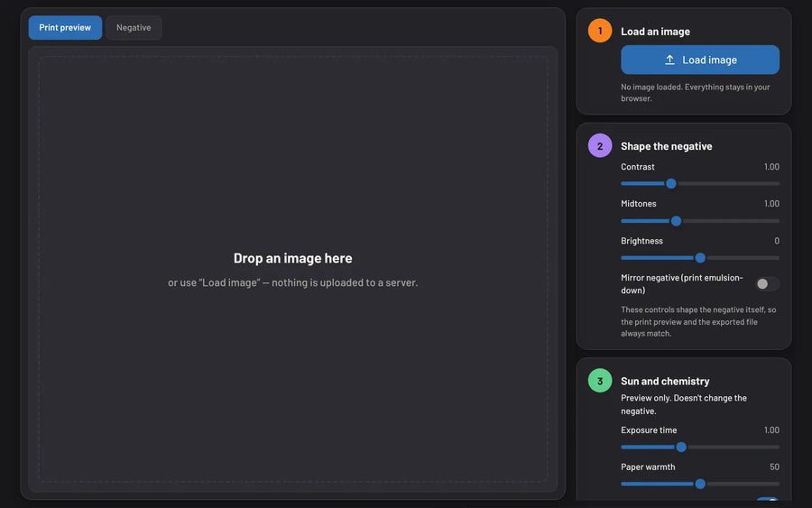
Task: Click the Load an image heading
Action: tap(655, 32)
